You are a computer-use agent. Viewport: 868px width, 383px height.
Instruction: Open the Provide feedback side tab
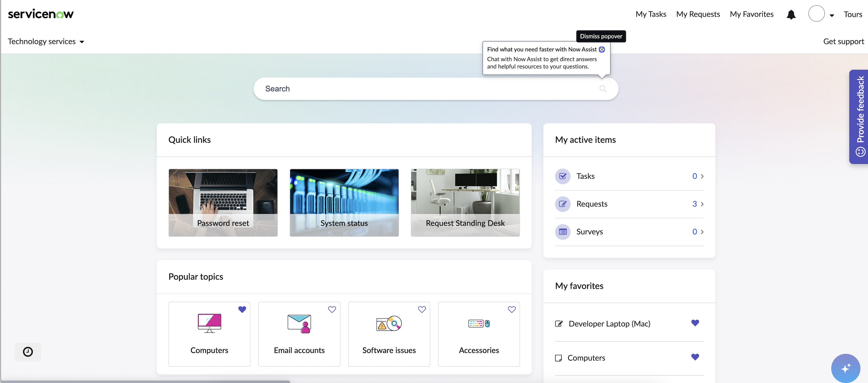pyautogui.click(x=858, y=117)
